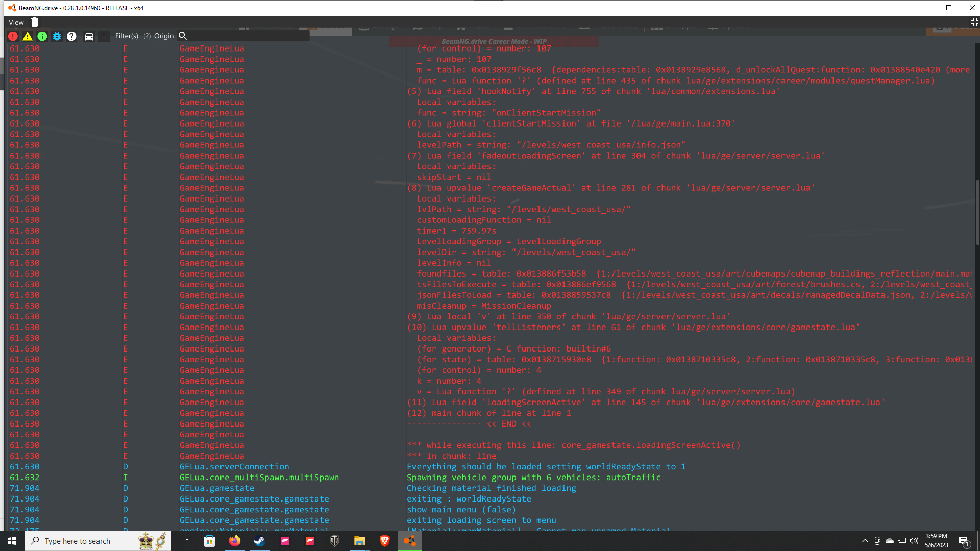Open File Explorer from taskbar

coord(360,541)
